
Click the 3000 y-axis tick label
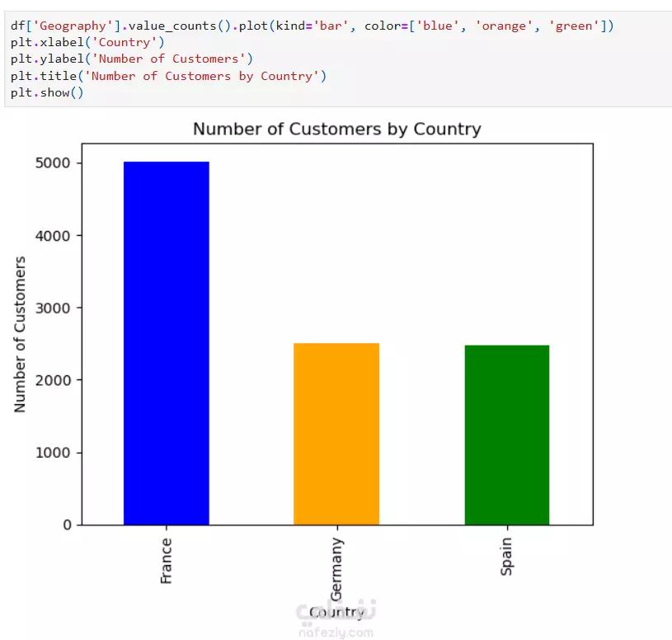point(53,308)
